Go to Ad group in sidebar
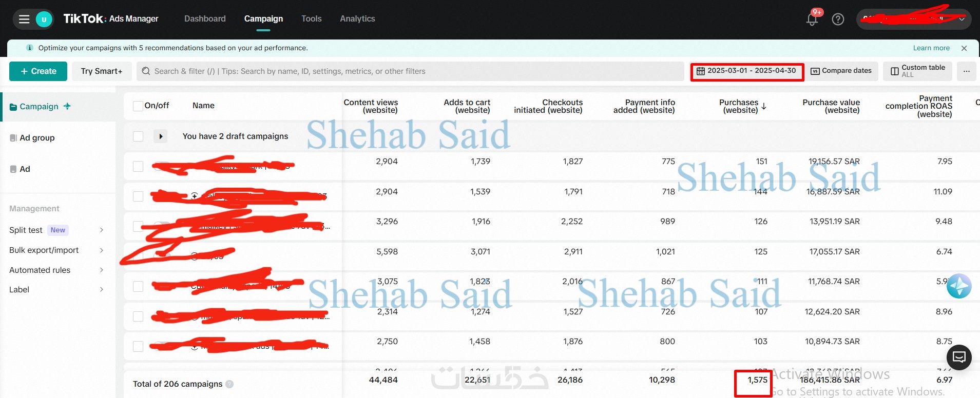This screenshot has height=398, width=980. [x=37, y=137]
